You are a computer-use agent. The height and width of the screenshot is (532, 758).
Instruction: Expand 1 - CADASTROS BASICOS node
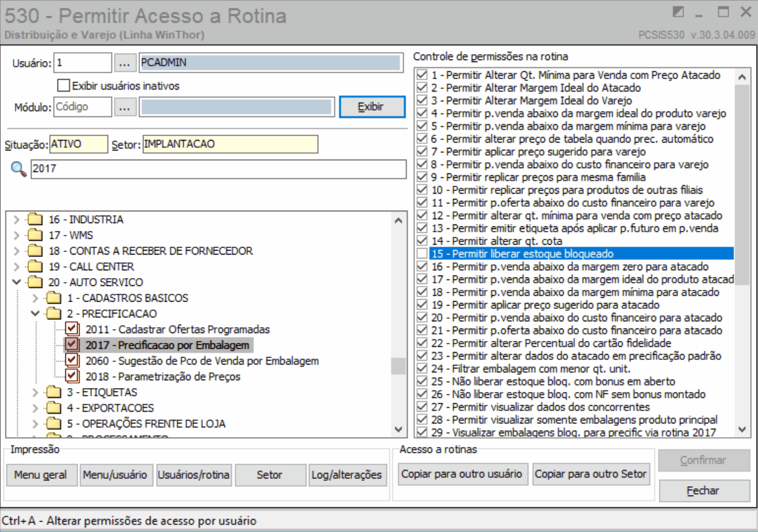[35, 298]
